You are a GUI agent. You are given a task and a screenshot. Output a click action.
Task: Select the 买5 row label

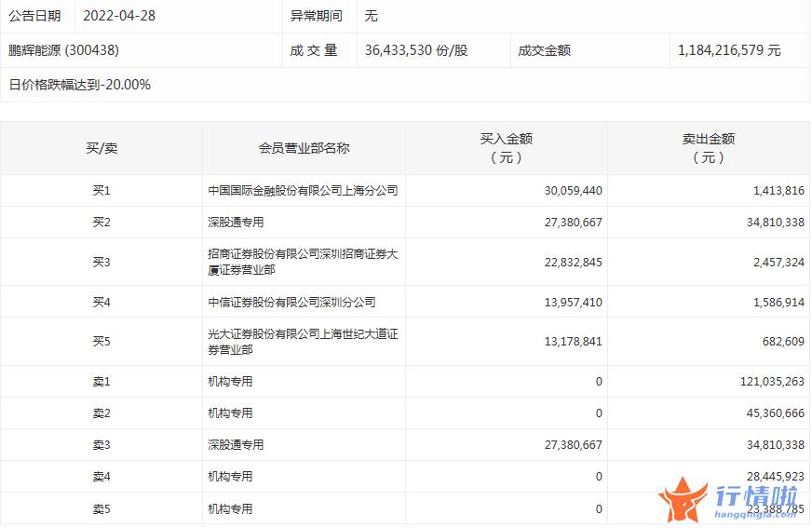(x=101, y=341)
